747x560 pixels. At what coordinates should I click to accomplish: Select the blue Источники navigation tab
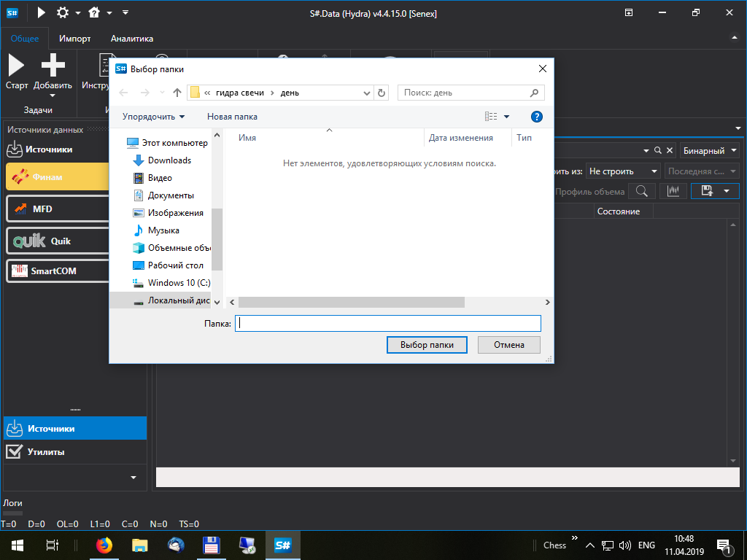tap(75, 428)
